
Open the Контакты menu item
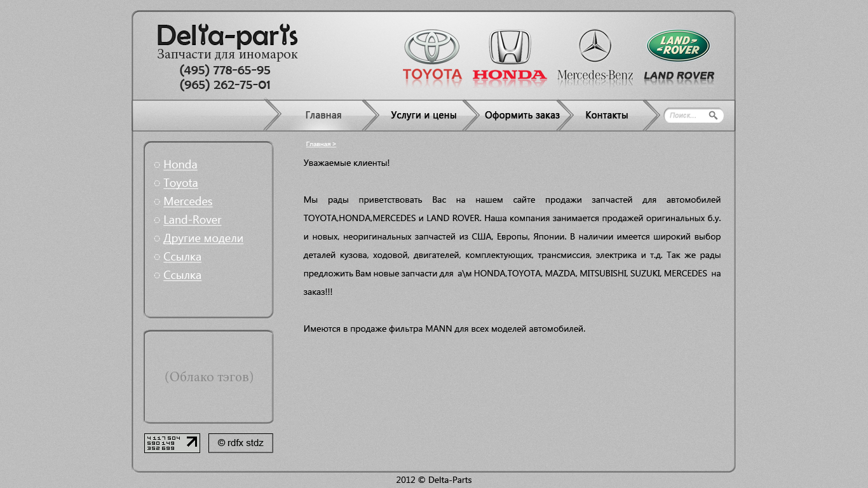tap(607, 115)
